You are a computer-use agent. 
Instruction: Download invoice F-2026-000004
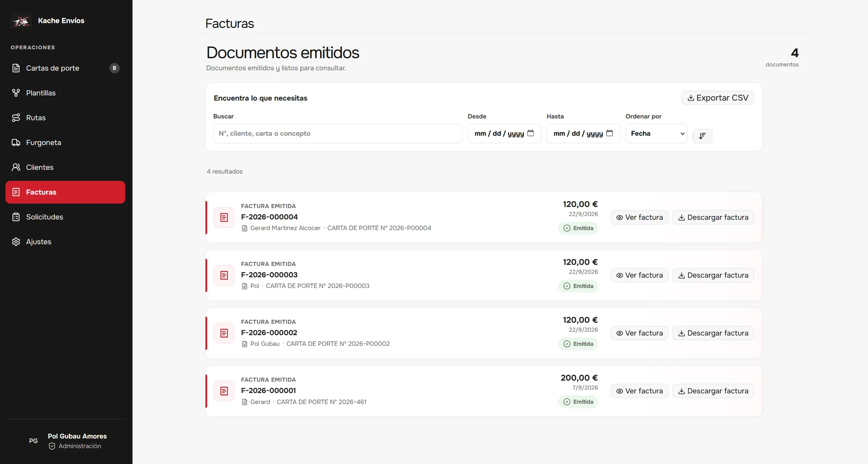(x=713, y=217)
